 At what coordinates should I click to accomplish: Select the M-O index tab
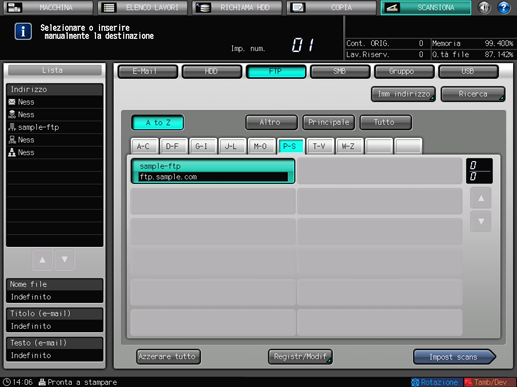pyautogui.click(x=262, y=146)
